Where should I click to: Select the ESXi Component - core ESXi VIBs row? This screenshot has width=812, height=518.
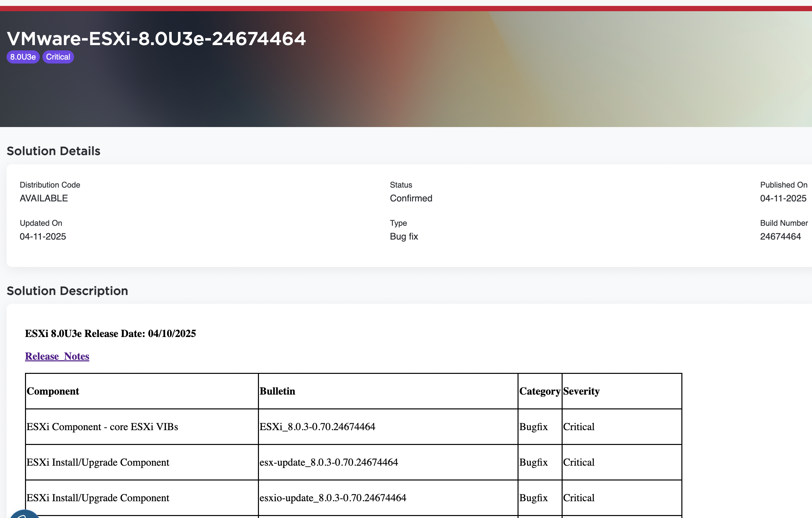(103, 427)
